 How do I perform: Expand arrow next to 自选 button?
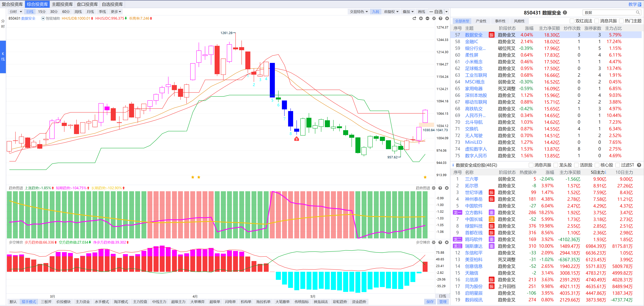[446, 12]
